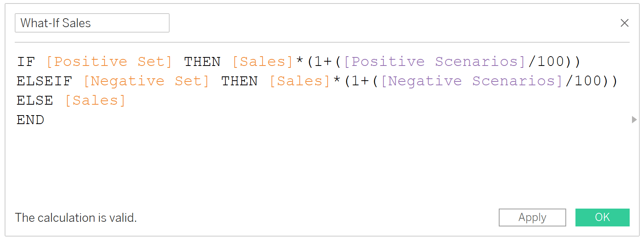The width and height of the screenshot is (644, 240).
Task: Expand the functions panel arrow
Action: point(634,119)
